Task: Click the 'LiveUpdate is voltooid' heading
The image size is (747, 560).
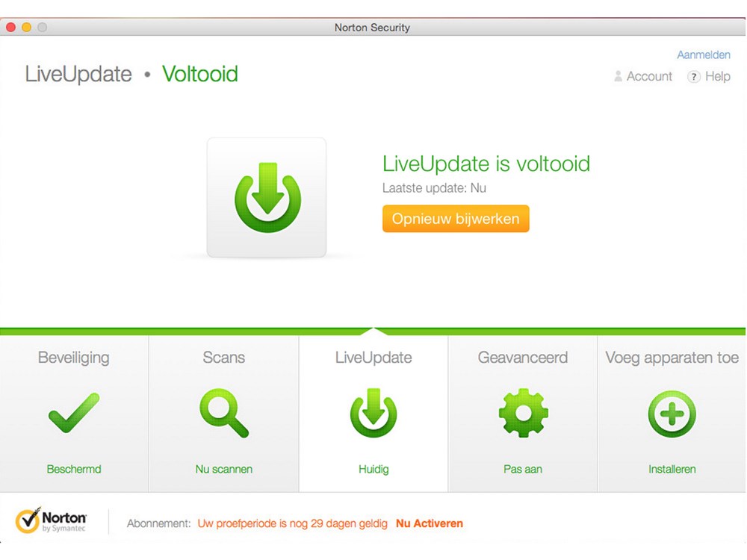Action: coord(486,164)
